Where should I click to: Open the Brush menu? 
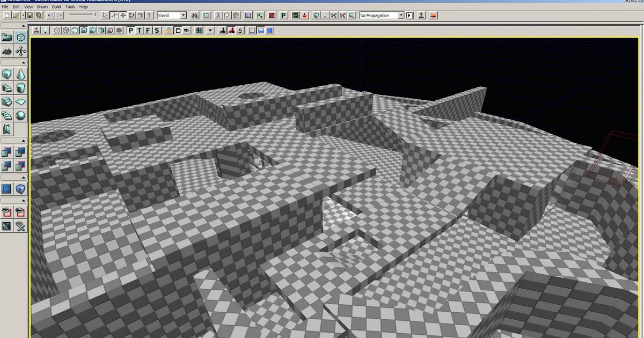tap(42, 6)
